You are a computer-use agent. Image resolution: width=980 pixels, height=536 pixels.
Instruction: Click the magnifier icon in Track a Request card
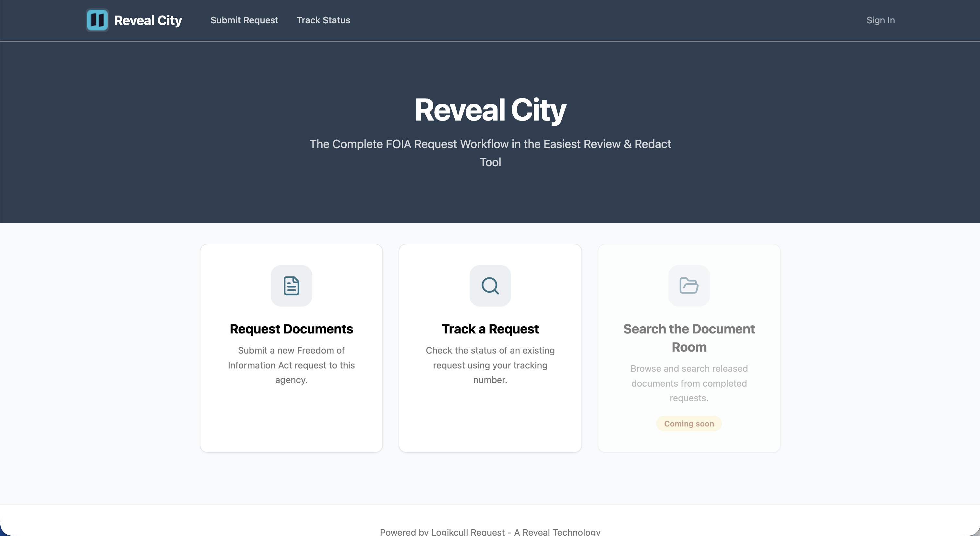[x=490, y=286]
